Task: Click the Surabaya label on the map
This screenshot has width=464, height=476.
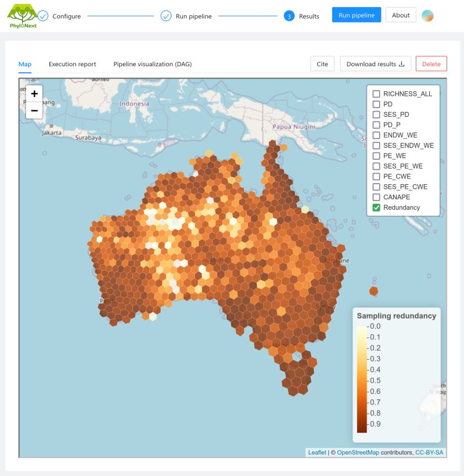Action: tap(88, 138)
